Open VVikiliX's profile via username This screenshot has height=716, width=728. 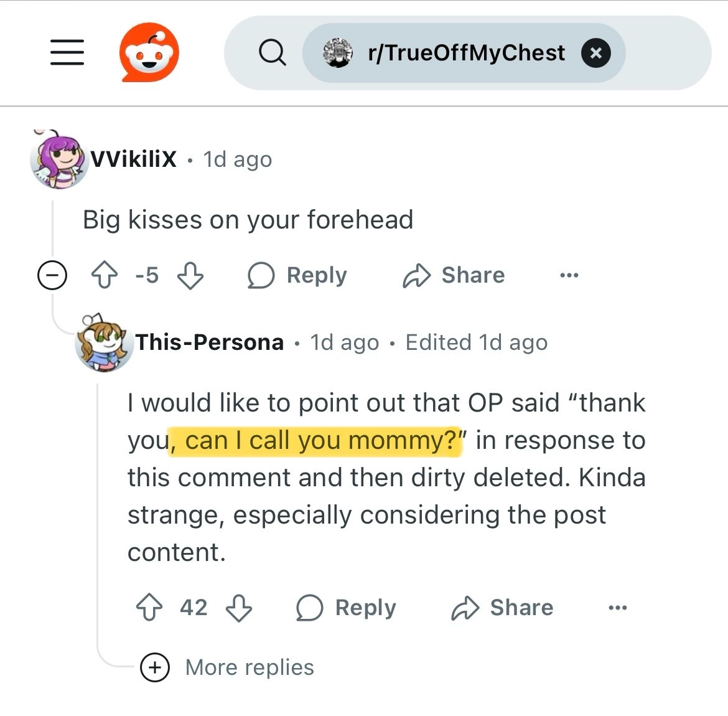[x=133, y=159]
